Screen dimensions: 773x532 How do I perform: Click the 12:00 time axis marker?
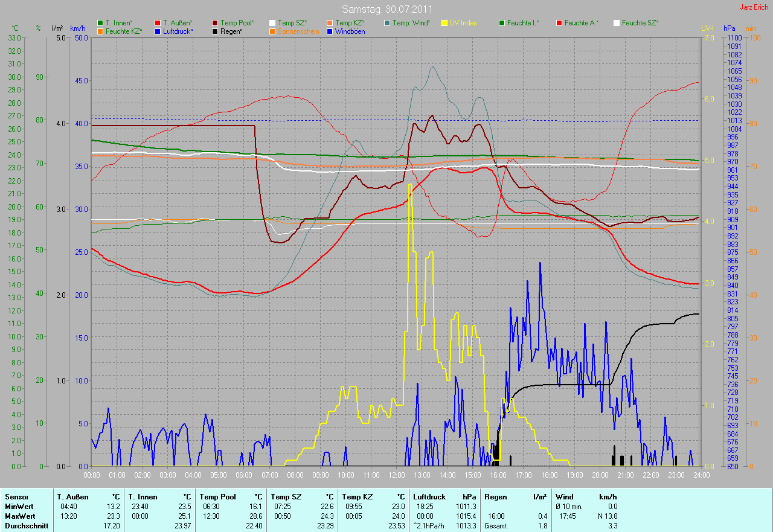tap(396, 475)
